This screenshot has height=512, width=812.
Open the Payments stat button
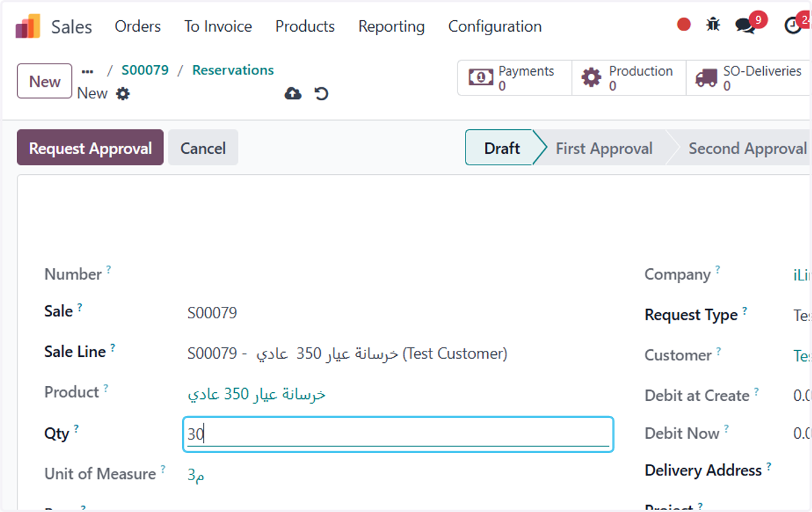click(514, 78)
